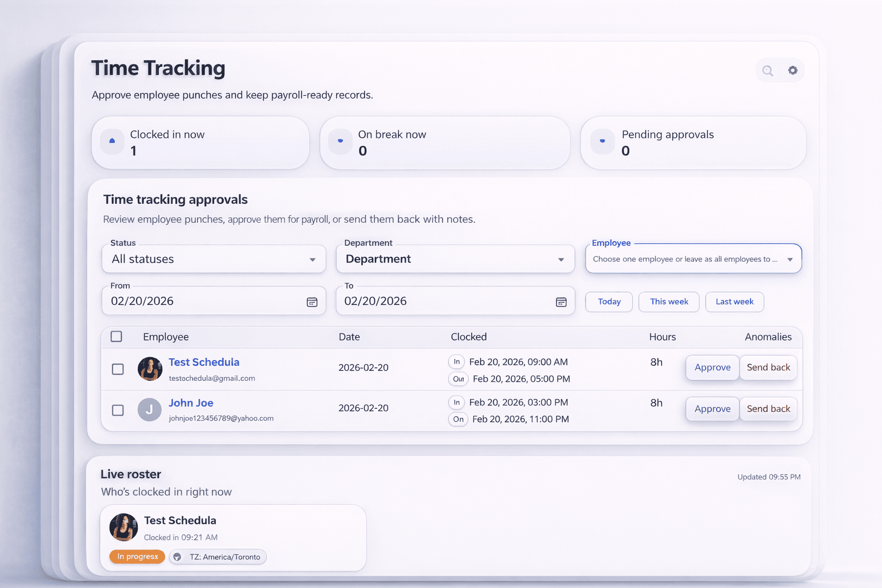
Task: Open the search icon in header
Action: [768, 71]
